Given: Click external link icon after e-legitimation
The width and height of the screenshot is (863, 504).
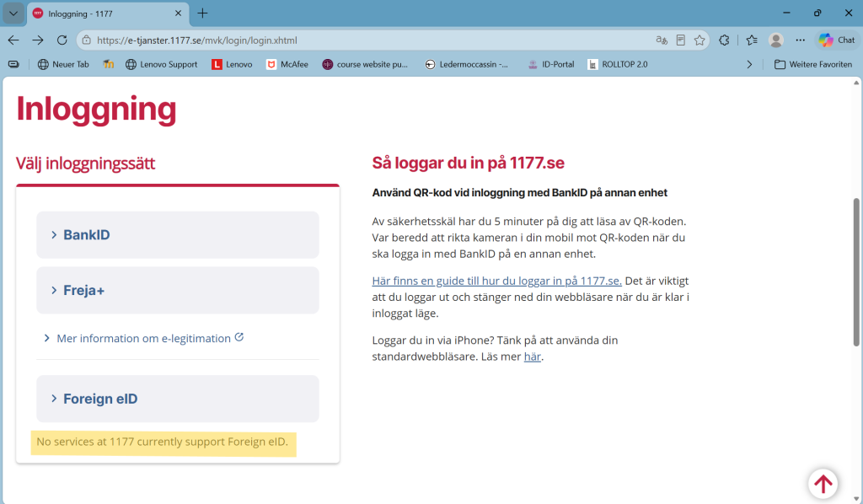Looking at the screenshot, I should (239, 337).
